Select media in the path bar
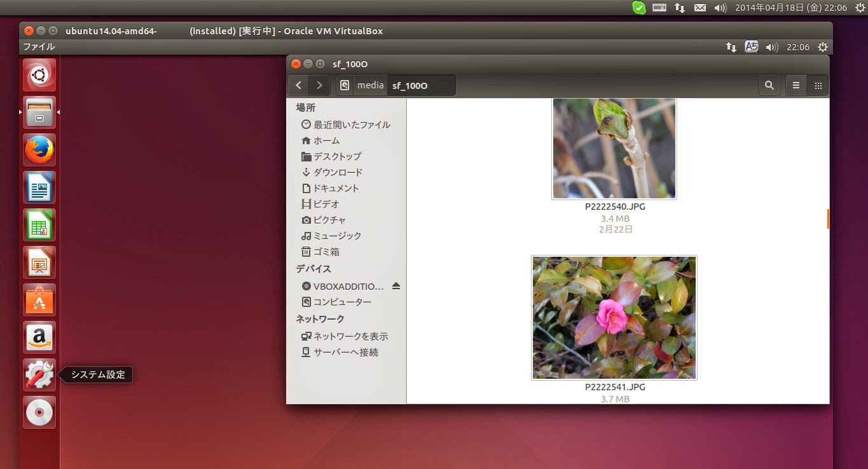Viewport: 868px width, 469px height. tap(370, 85)
